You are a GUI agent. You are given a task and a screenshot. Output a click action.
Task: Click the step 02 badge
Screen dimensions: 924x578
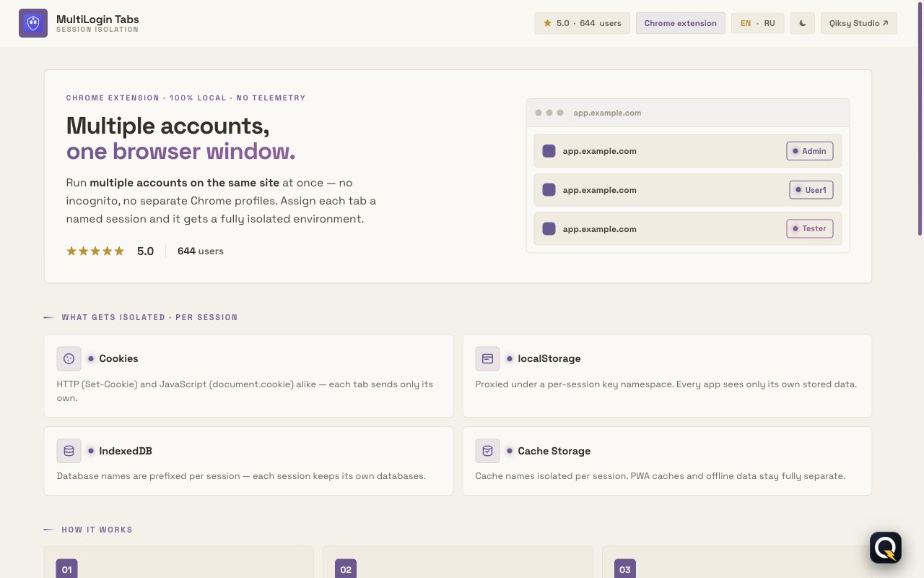coord(346,569)
